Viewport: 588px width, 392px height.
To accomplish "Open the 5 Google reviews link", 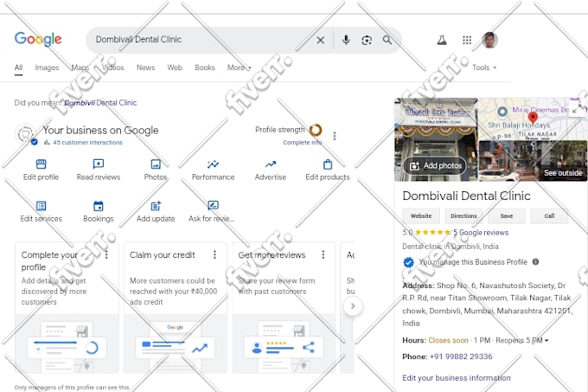I will [x=481, y=233].
